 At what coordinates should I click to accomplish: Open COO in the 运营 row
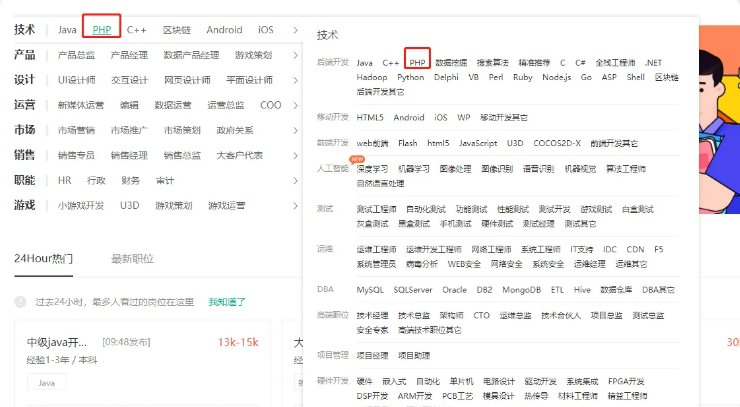[270, 105]
